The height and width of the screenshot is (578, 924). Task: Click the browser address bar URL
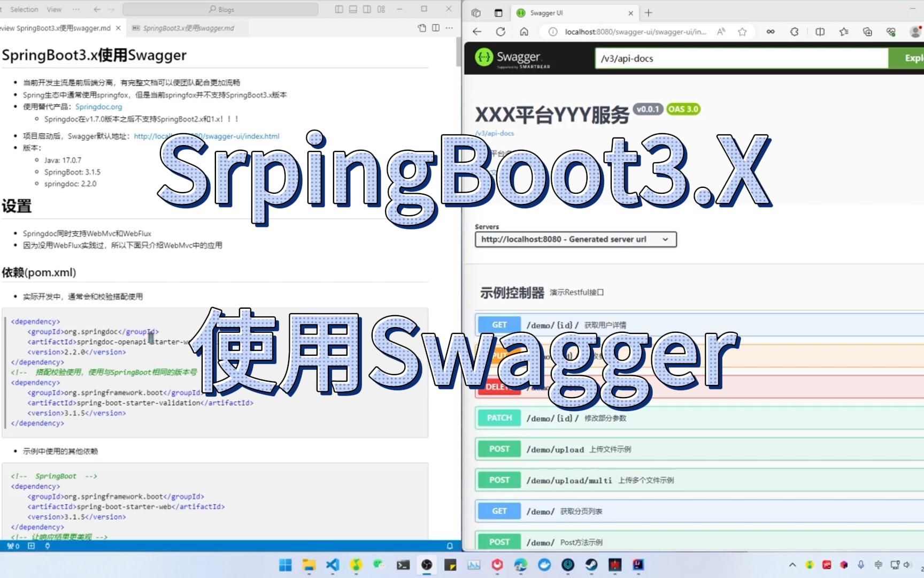(635, 32)
